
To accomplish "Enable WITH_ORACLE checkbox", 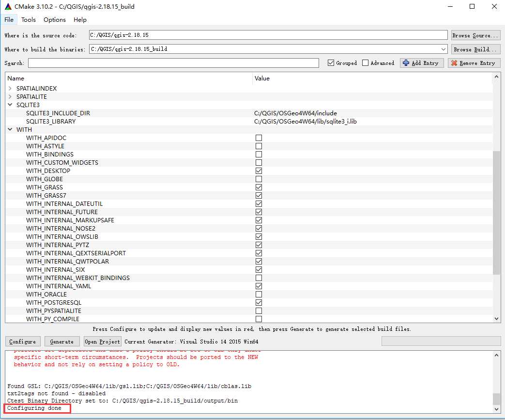I will tap(259, 294).
